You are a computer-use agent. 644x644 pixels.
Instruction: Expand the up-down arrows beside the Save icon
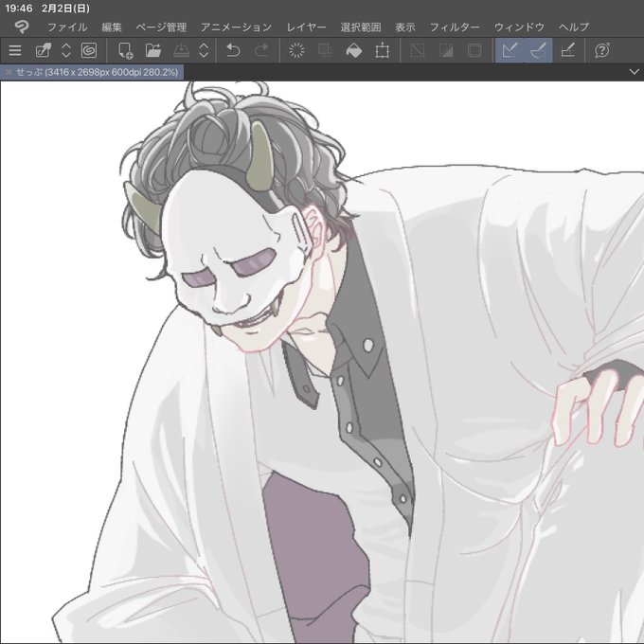[204, 50]
